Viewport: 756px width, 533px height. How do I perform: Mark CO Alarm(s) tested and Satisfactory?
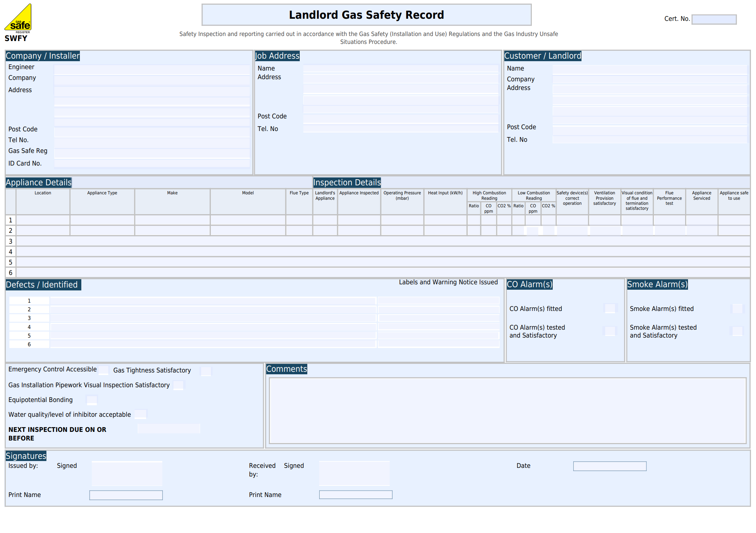point(610,331)
